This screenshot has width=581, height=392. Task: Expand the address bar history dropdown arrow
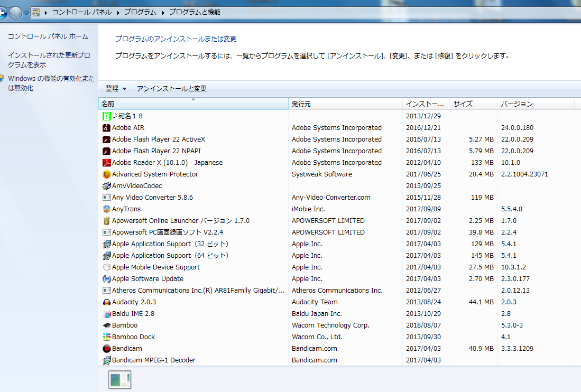26,13
